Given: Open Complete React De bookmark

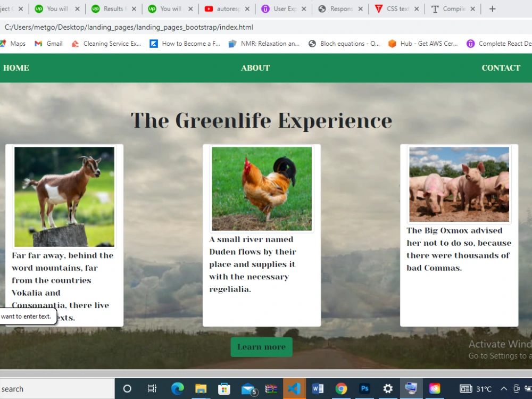Looking at the screenshot, I should click(499, 44).
